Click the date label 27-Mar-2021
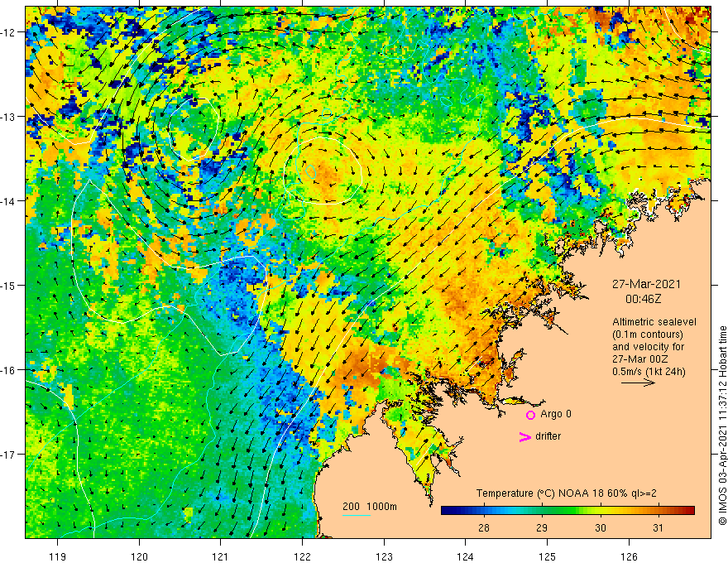Image resolution: width=728 pixels, height=563 pixels. (x=646, y=284)
